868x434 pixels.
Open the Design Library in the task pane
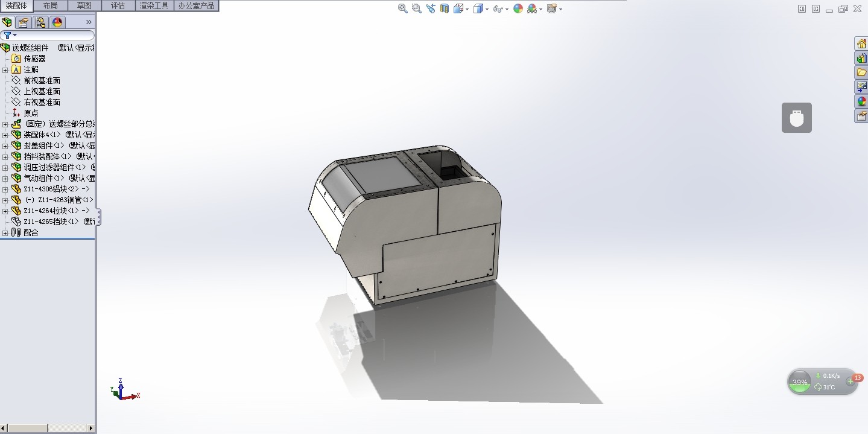[x=861, y=58]
